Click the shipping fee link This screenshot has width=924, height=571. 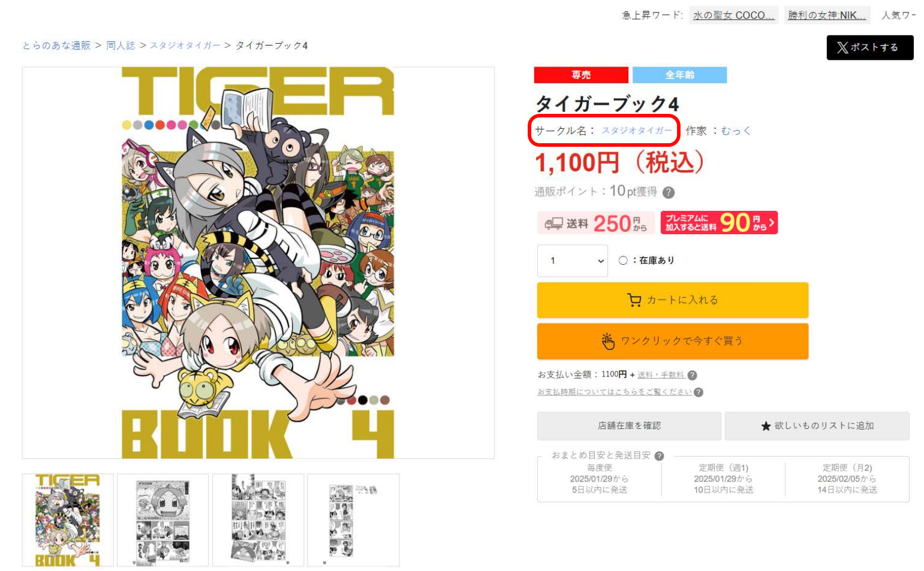pyautogui.click(x=661, y=375)
